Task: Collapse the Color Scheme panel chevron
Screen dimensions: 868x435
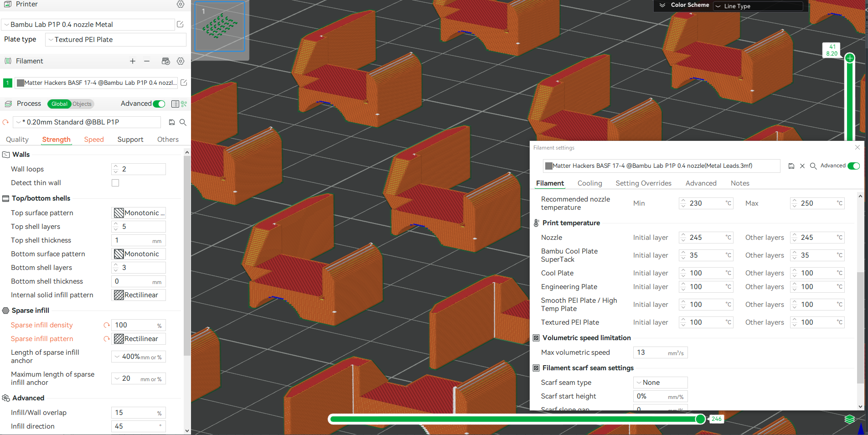Action: (x=662, y=5)
